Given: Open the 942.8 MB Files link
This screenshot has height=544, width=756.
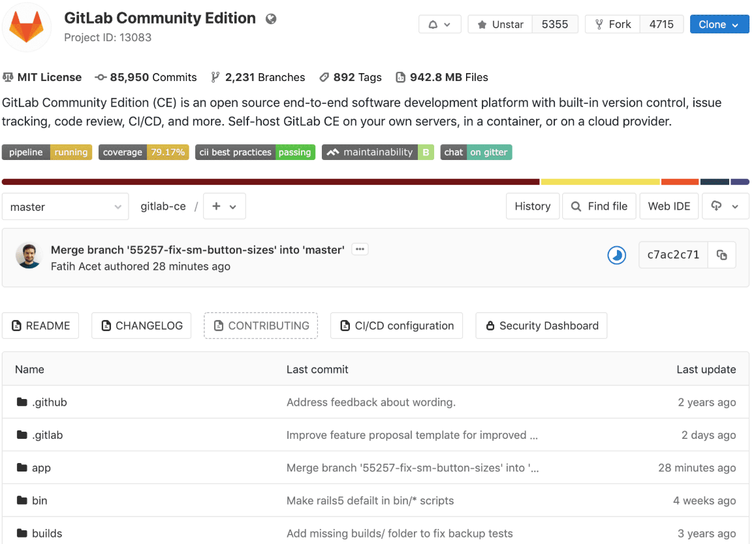Looking at the screenshot, I should (x=441, y=77).
